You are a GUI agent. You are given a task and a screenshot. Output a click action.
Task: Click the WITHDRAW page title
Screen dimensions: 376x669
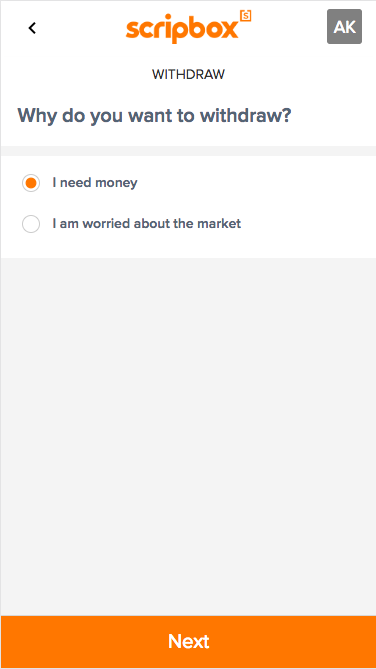point(188,75)
